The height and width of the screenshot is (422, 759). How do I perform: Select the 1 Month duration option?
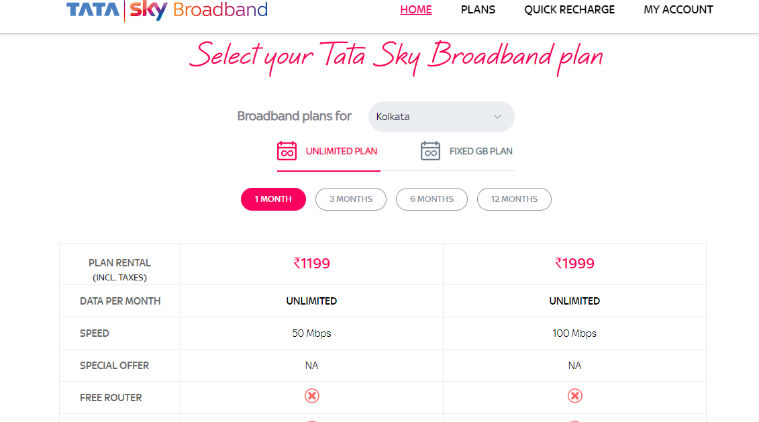point(273,199)
